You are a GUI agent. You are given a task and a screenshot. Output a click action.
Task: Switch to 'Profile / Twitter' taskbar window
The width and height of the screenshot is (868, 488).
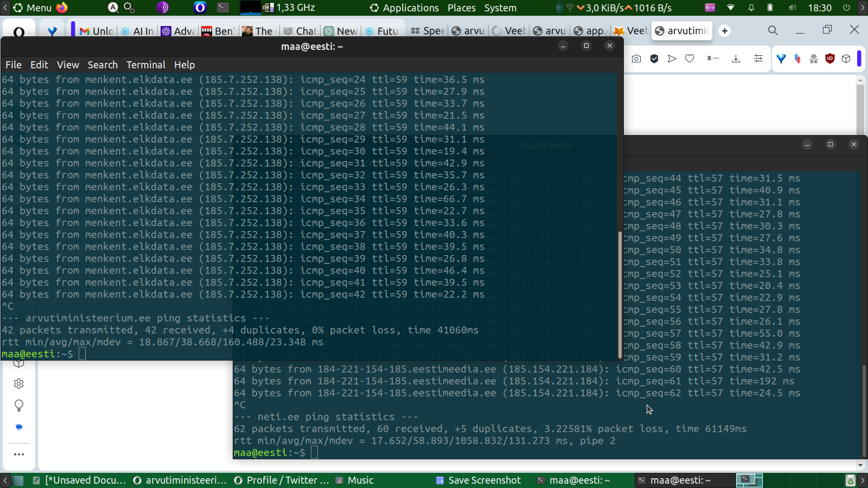pyautogui.click(x=282, y=480)
